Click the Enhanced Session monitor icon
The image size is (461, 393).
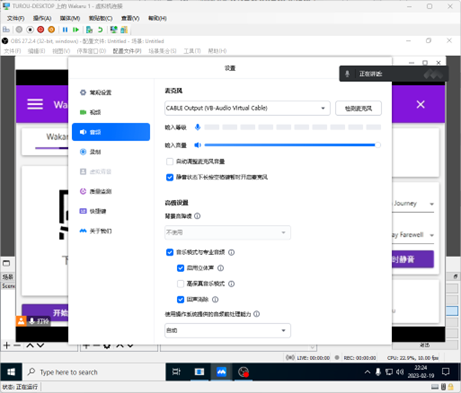(x=114, y=30)
